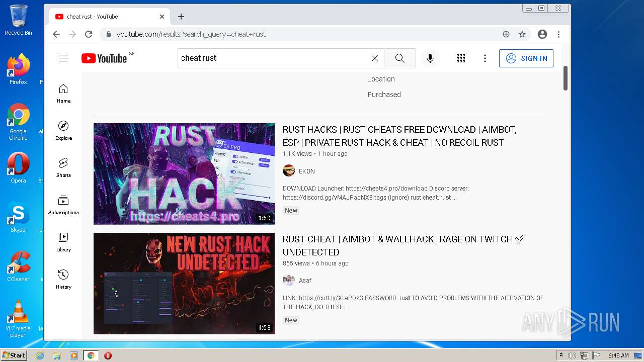Click the '855 views • 6 hours ago' text
Viewport: 644px width, 362px height.
(315, 263)
